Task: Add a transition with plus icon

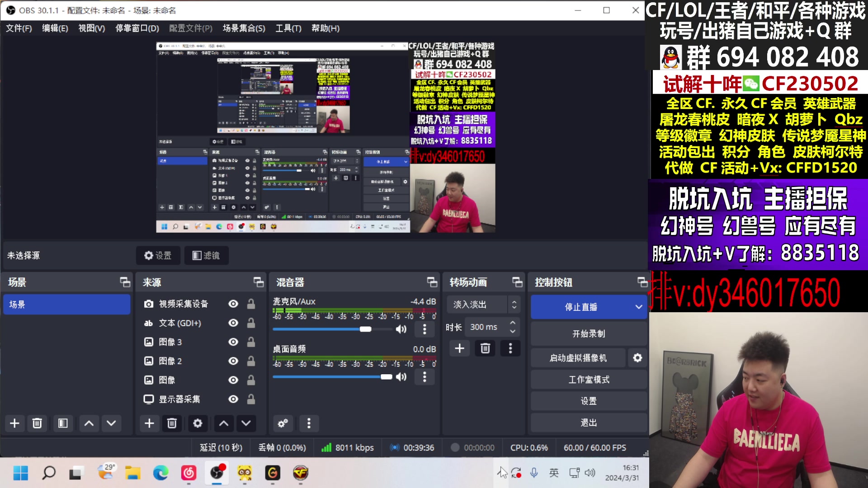Action: [x=460, y=348]
